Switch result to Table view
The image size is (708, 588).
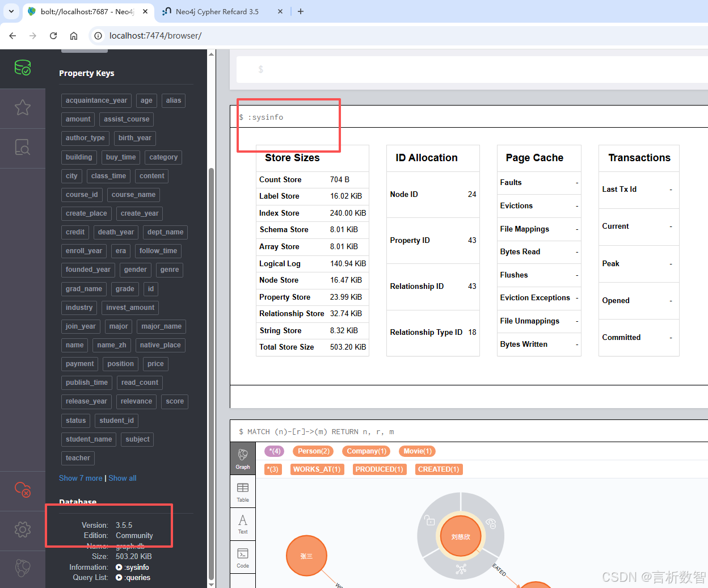(x=243, y=492)
